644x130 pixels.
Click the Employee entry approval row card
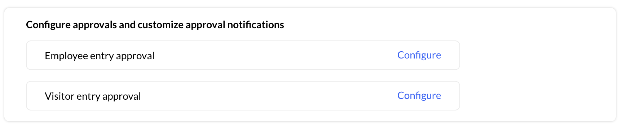pyautogui.click(x=243, y=55)
